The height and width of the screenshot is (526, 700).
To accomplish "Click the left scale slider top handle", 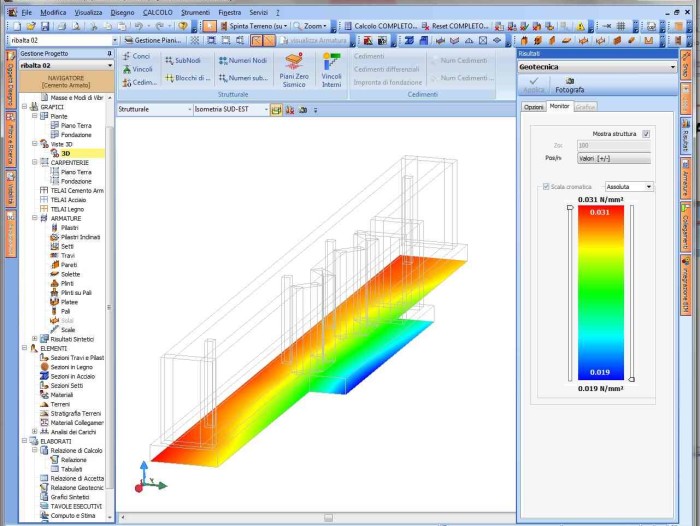I will click(x=570, y=208).
